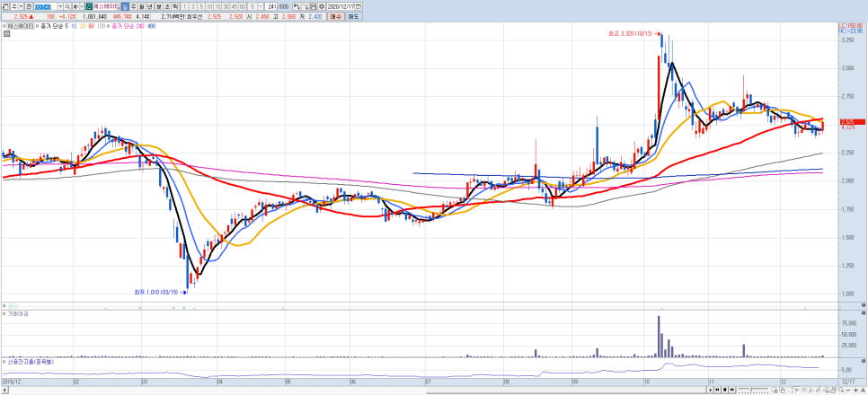
Task: Open the calendar picker icon
Action: coord(359,6)
